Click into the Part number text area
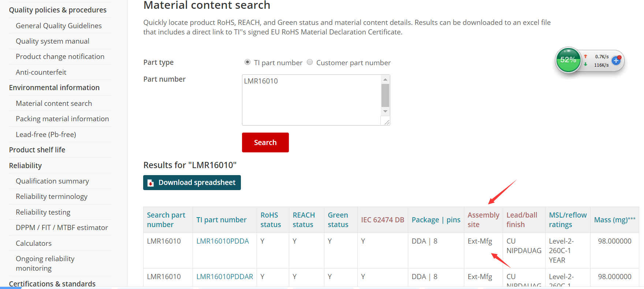Viewport: 644px width, 289px height. tap(311, 100)
